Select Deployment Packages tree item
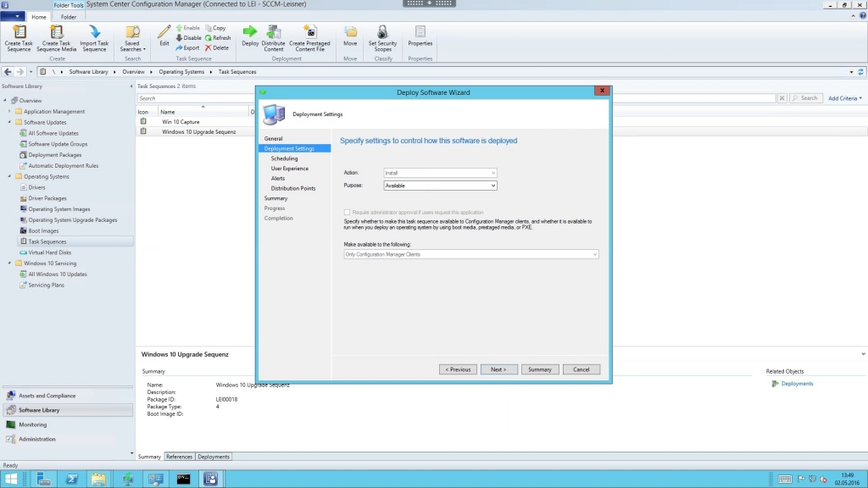Viewport: 868px width, 488px height. tap(55, 155)
